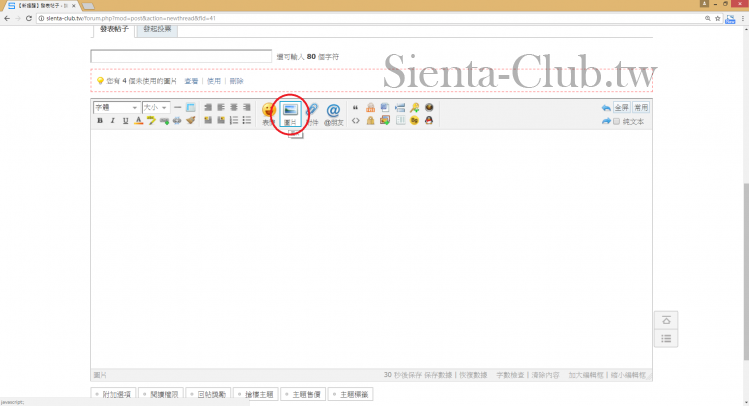This screenshot has height=406, width=749.
Task: Toggle italic text formatting
Action: (x=112, y=121)
